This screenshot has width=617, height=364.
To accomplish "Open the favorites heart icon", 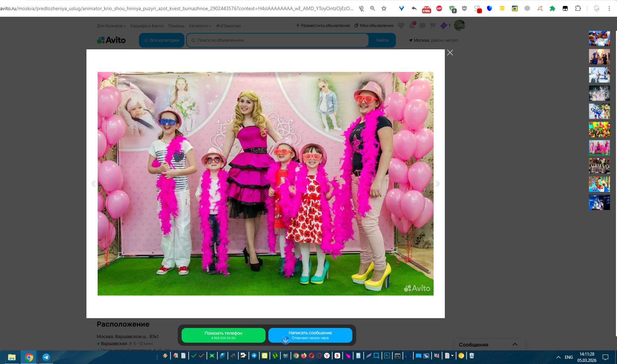I will pos(401,26).
